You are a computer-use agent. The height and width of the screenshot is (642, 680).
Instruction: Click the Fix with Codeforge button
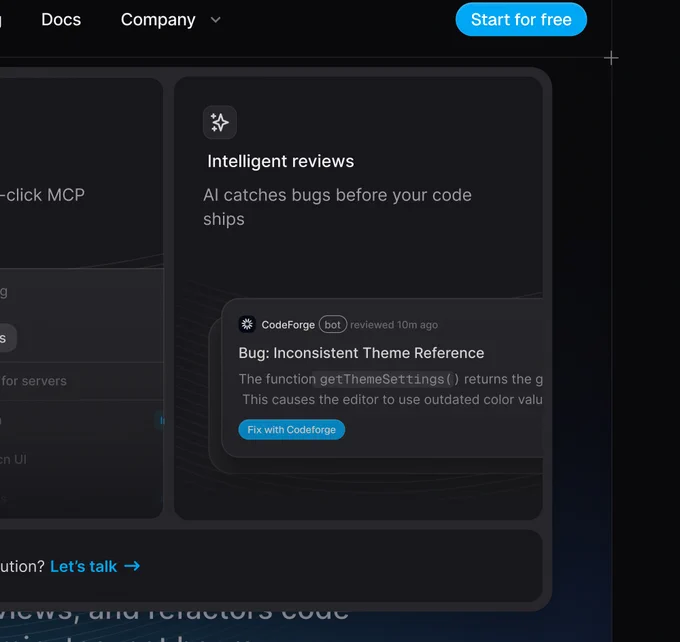pos(291,429)
